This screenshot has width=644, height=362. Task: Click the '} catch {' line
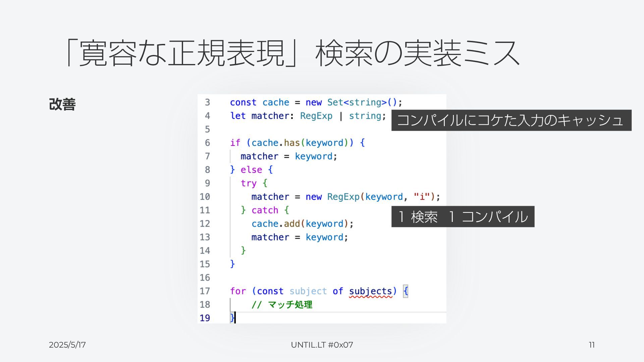coord(265,210)
